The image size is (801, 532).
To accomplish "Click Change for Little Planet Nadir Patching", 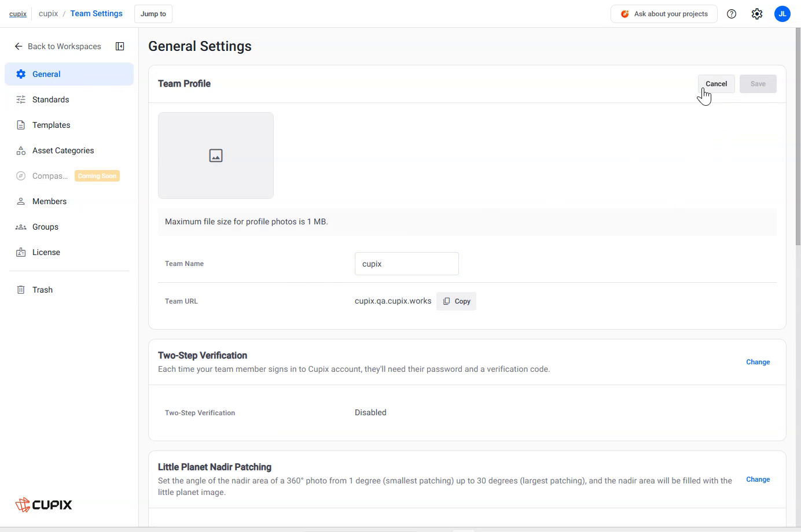I will [x=758, y=479].
